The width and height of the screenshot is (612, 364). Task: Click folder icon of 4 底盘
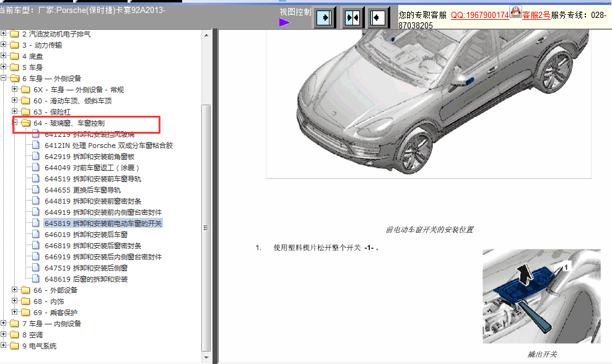[x=14, y=56]
